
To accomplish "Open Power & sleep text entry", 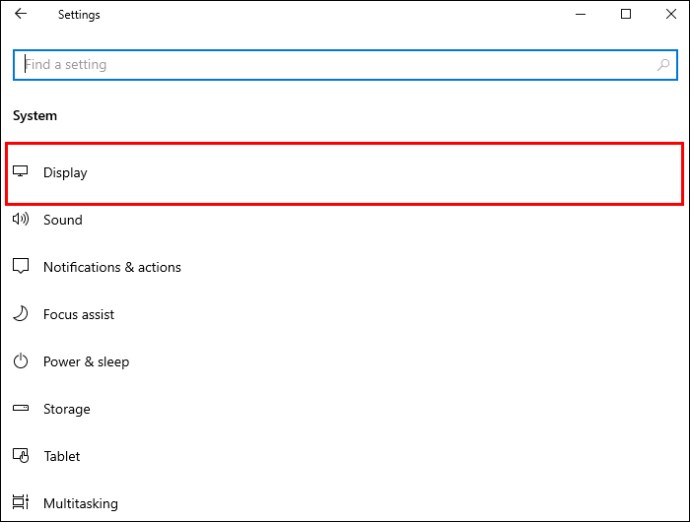I will point(86,362).
